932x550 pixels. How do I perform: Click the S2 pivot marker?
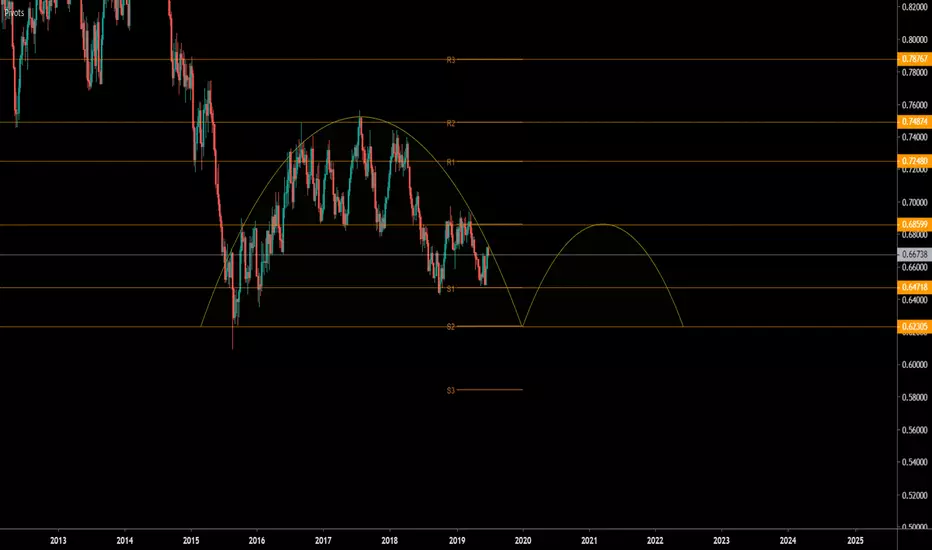(x=451, y=326)
